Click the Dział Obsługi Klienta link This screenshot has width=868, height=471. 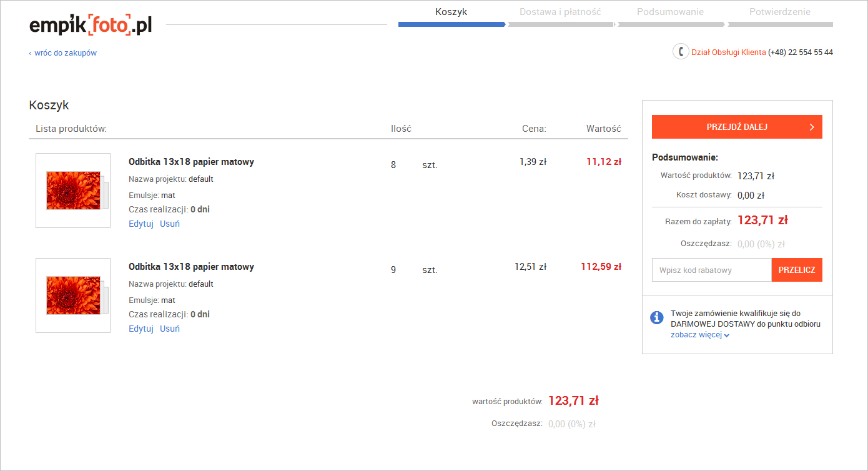[729, 52]
